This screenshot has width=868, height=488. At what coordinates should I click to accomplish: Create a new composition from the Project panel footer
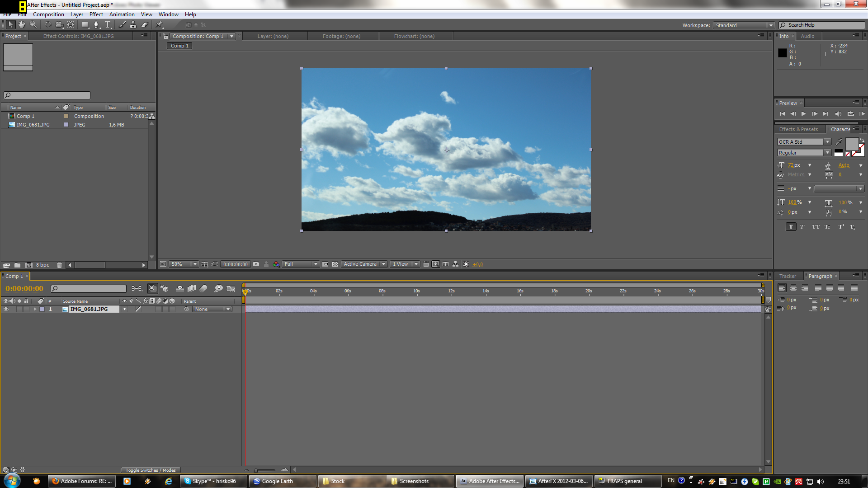point(29,265)
